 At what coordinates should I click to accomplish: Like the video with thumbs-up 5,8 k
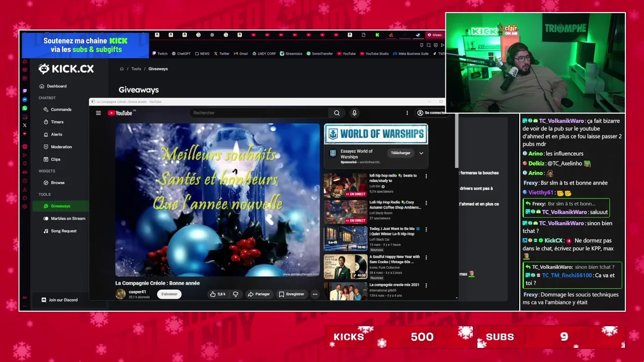(x=218, y=294)
